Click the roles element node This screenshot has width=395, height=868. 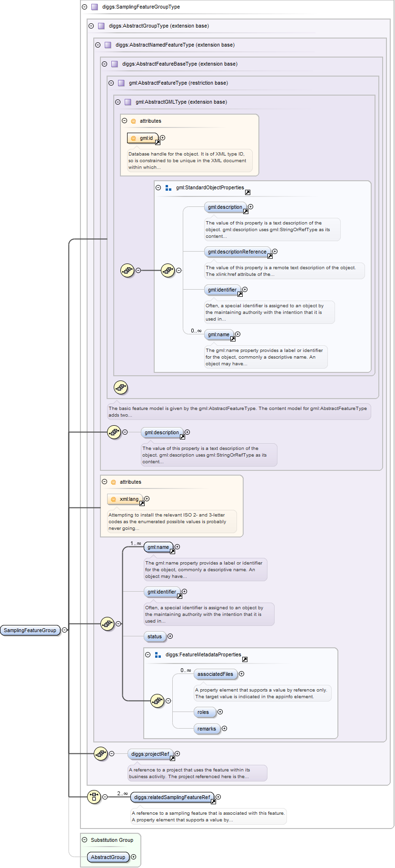(x=203, y=712)
